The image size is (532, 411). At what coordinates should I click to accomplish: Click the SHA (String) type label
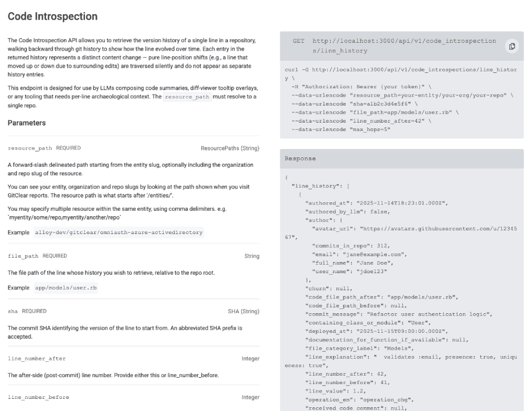[x=243, y=311]
